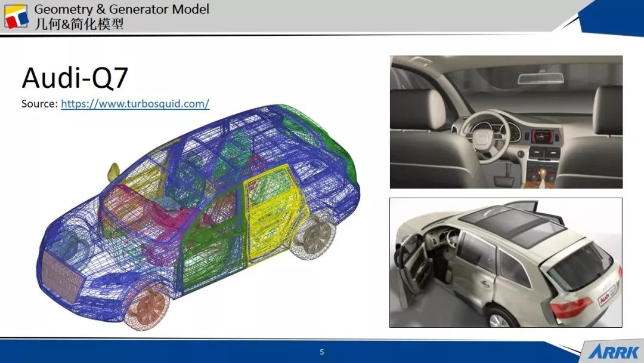The image size is (644, 363).
Task: Click the wireframe model's front wheel
Action: (148, 304)
